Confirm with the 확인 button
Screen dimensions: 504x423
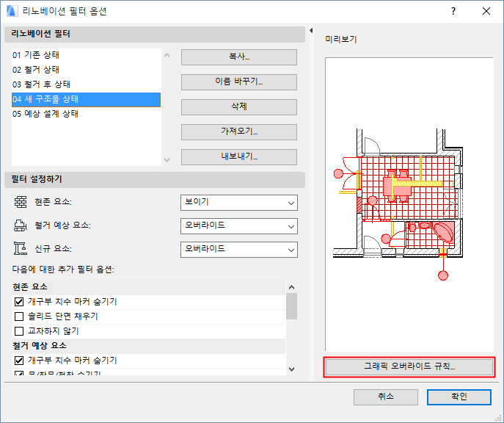(459, 397)
